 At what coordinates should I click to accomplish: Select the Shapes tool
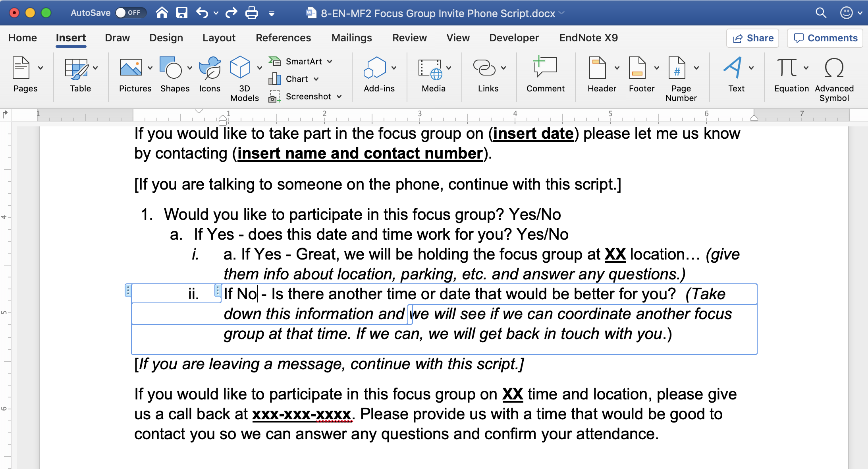pos(174,76)
